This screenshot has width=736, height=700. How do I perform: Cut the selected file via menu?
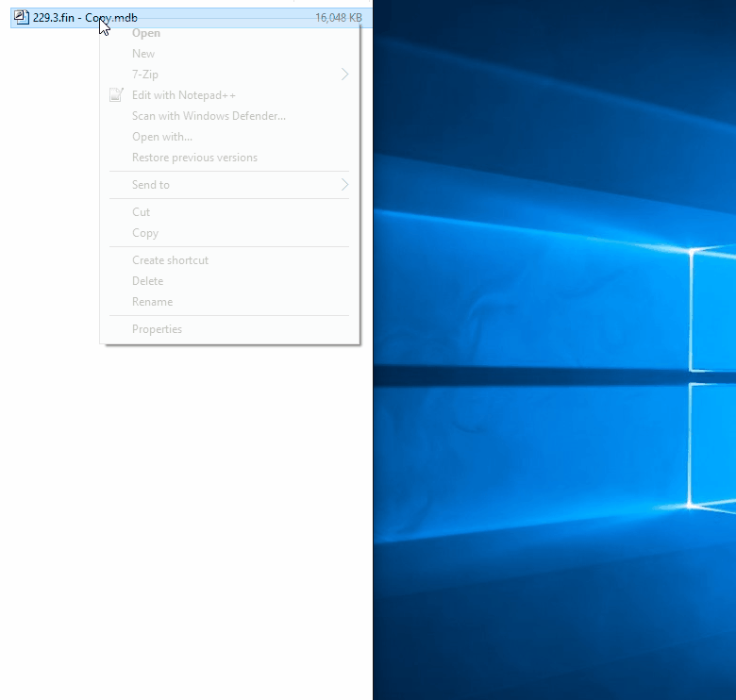[x=142, y=212]
